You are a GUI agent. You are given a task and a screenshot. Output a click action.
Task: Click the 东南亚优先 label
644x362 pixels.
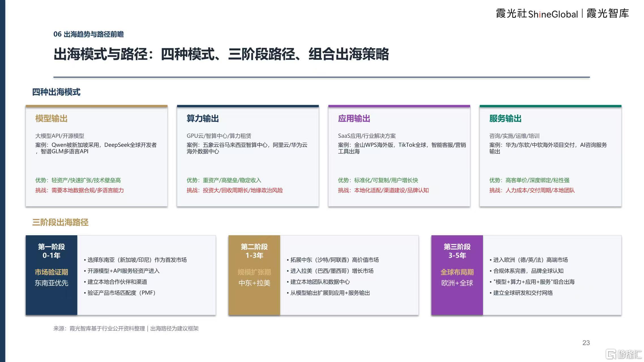52,283
